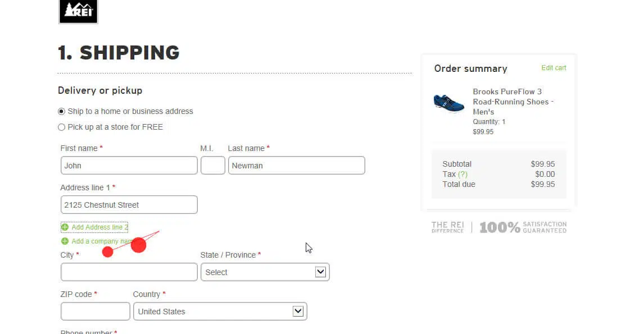Click the Address line 1 input field
This screenshot has height=334, width=644.
129,205
